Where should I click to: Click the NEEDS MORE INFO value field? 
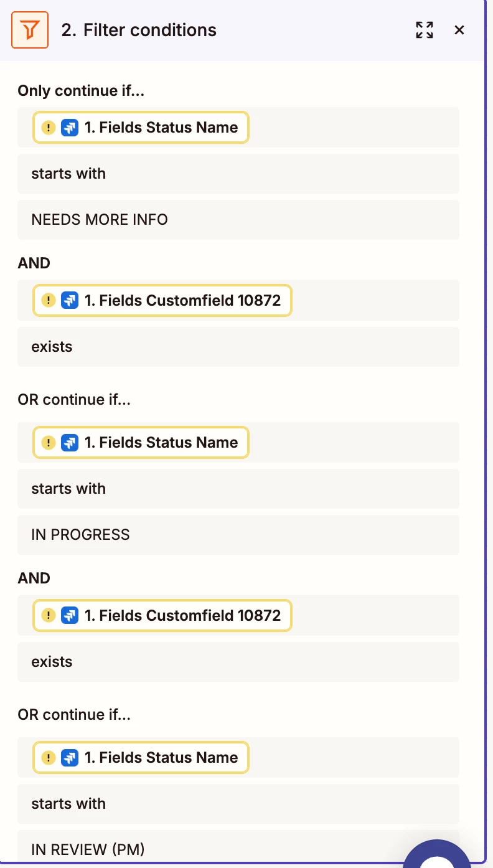pyautogui.click(x=238, y=220)
